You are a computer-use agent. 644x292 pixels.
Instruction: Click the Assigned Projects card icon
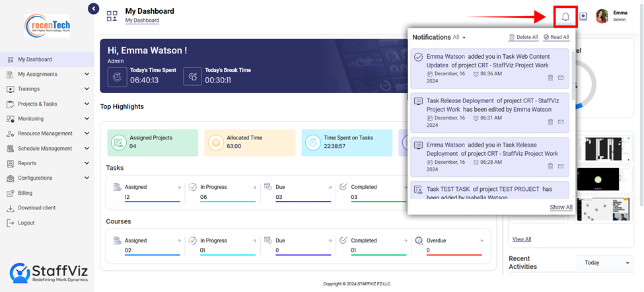click(119, 143)
